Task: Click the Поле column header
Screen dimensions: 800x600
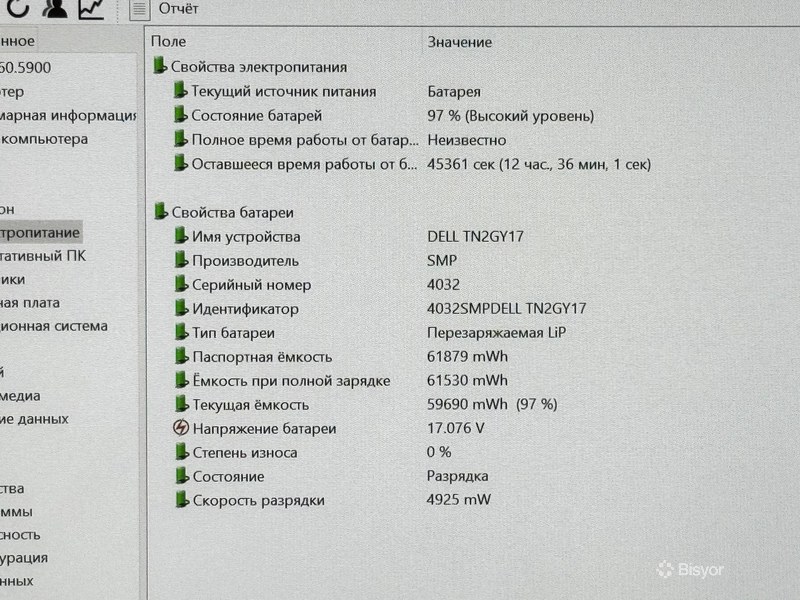Action: [168, 41]
